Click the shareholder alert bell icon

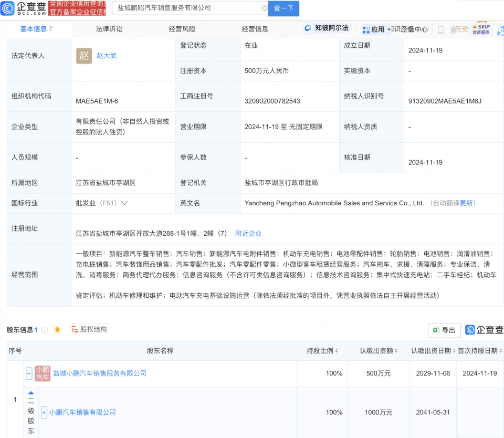58,330
